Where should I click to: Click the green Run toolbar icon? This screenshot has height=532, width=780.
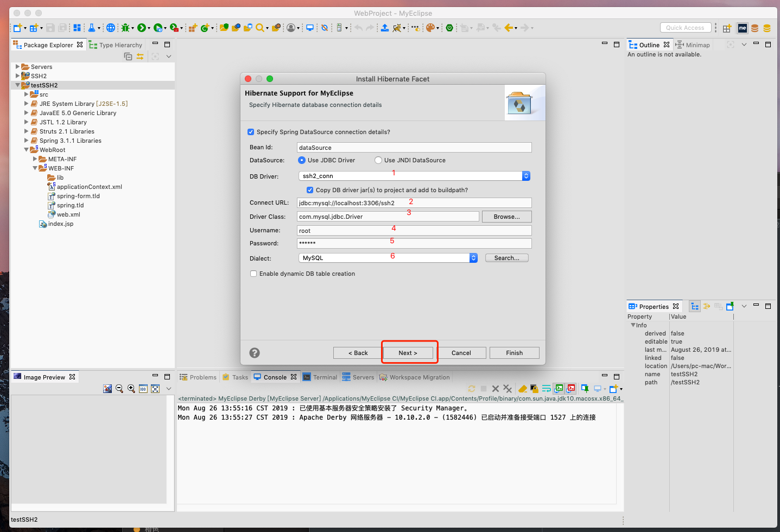(x=141, y=28)
